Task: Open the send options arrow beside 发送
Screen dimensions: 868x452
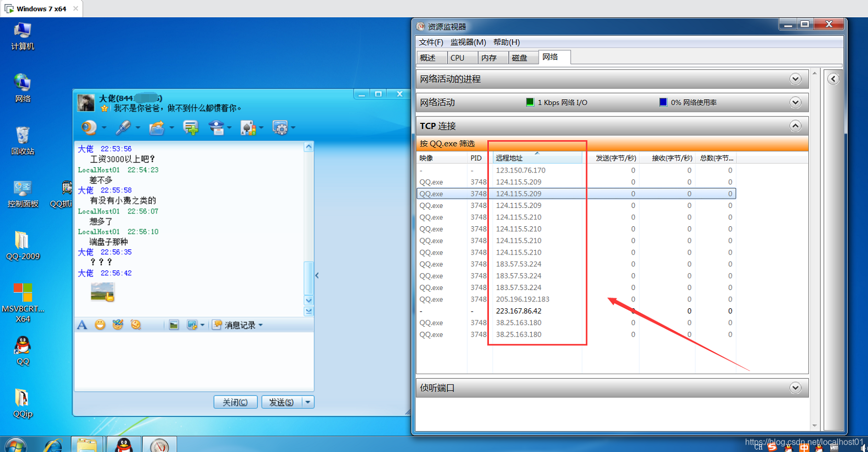Action: point(308,402)
